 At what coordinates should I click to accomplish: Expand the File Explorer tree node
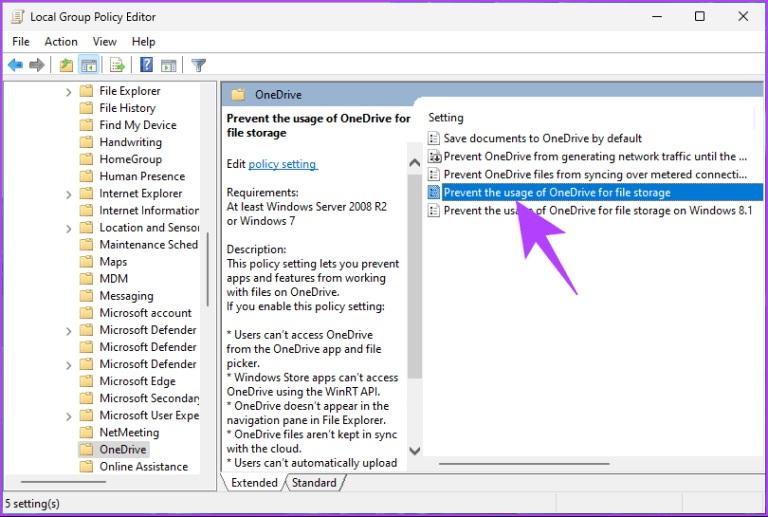[x=69, y=92]
